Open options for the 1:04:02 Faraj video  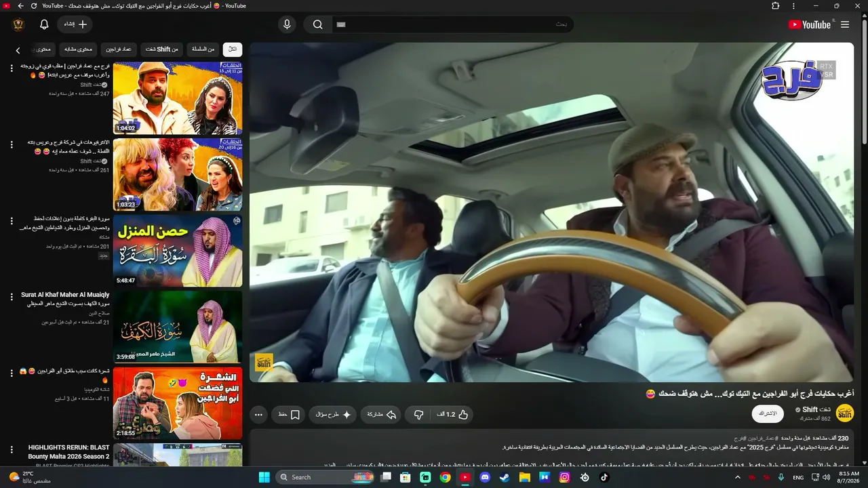coord(12,68)
